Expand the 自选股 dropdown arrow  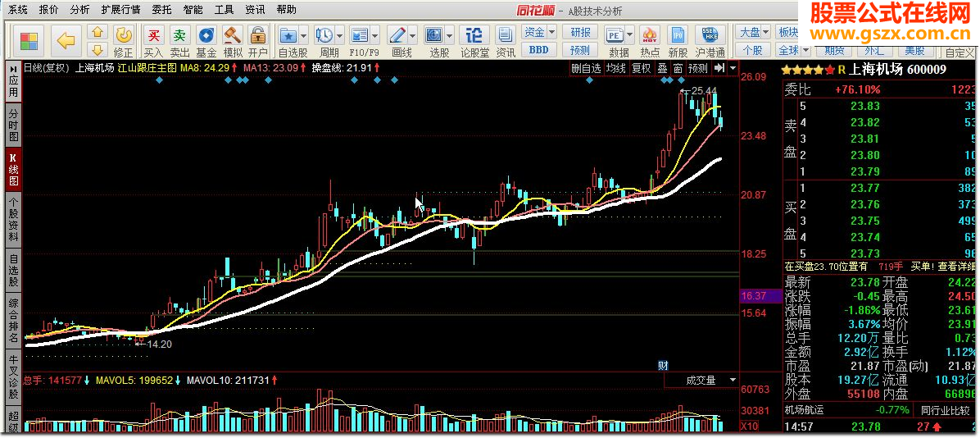pyautogui.click(x=304, y=35)
